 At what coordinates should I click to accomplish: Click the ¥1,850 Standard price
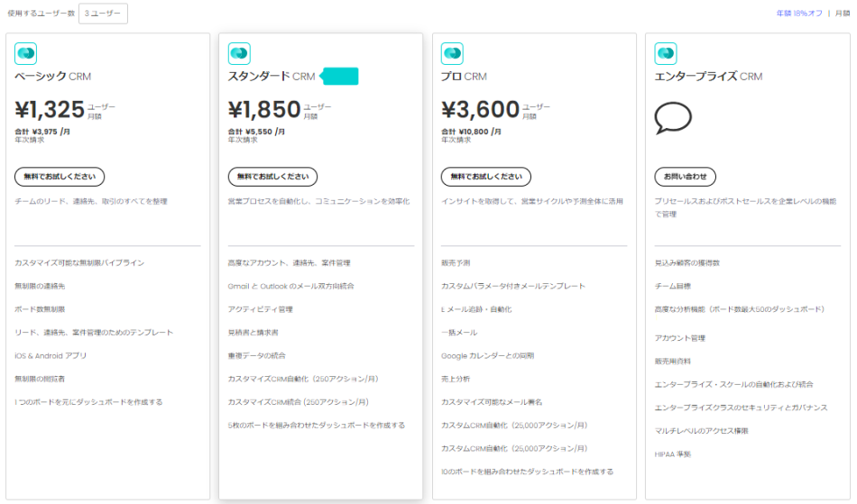[263, 110]
